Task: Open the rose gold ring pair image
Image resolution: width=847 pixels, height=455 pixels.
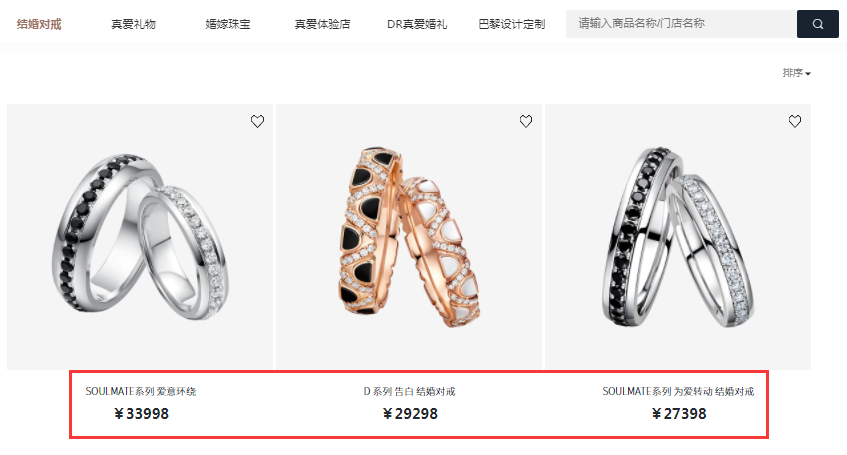Action: pyautogui.click(x=409, y=237)
